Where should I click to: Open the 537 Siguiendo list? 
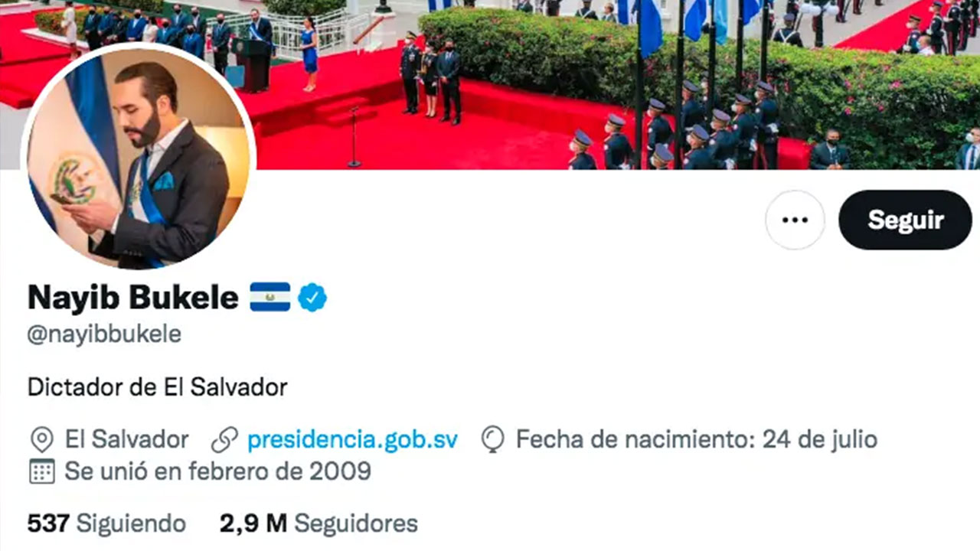coord(106,523)
